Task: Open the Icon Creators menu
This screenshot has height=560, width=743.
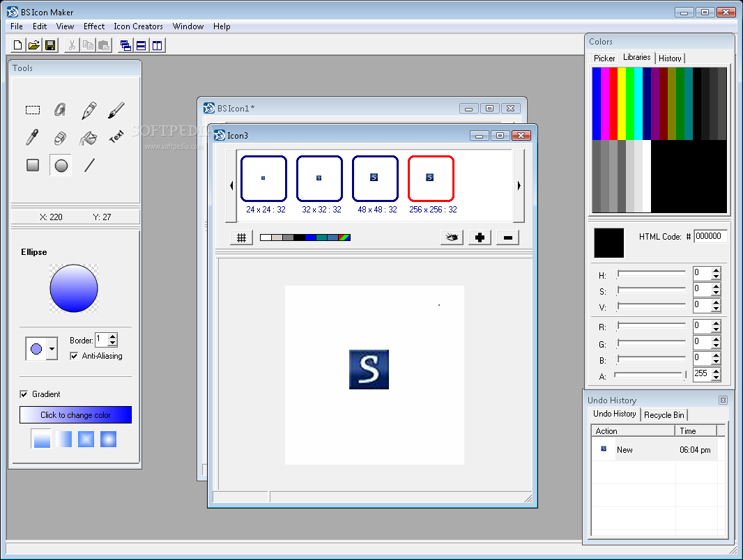Action: (x=138, y=26)
